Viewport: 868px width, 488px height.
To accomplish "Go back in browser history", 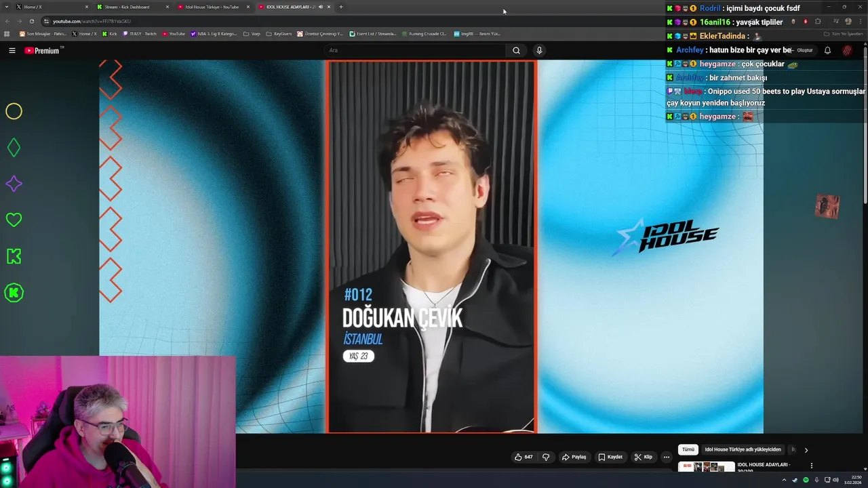I will [7, 21].
